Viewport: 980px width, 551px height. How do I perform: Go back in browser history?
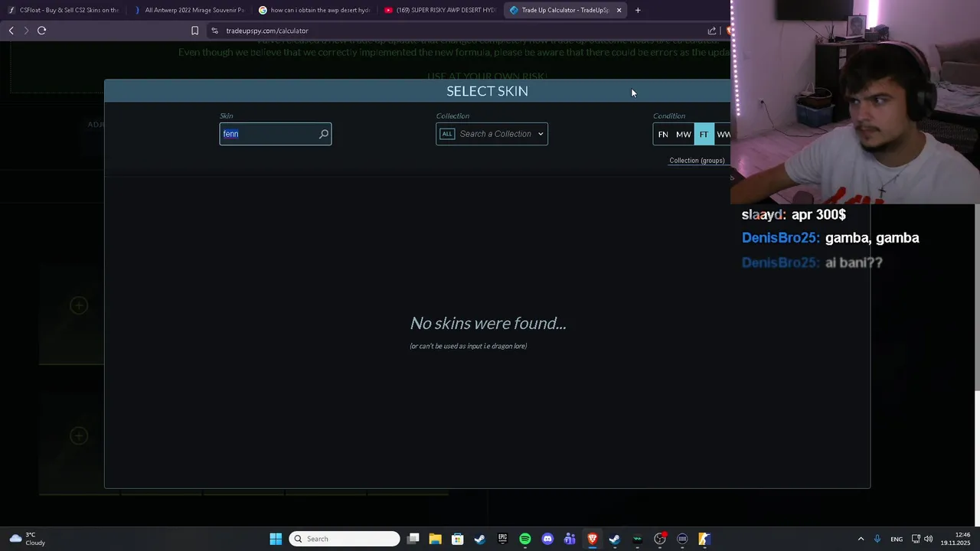coord(11,31)
